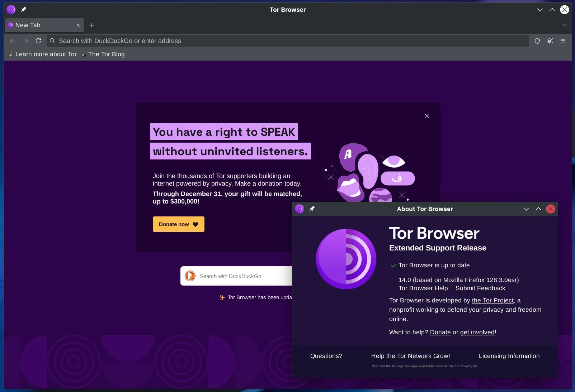The width and height of the screenshot is (575, 392).
Task: Toggle pin on main Tor Browser window
Action: [x=24, y=10]
